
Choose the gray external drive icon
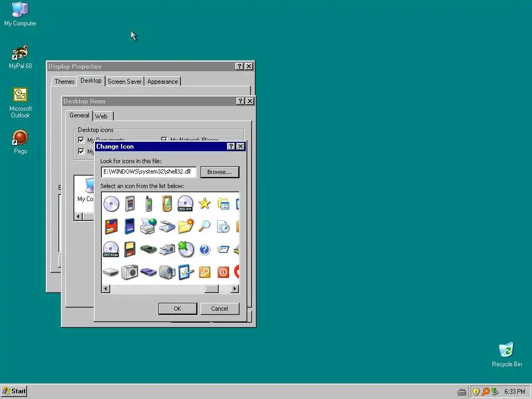tap(111, 272)
